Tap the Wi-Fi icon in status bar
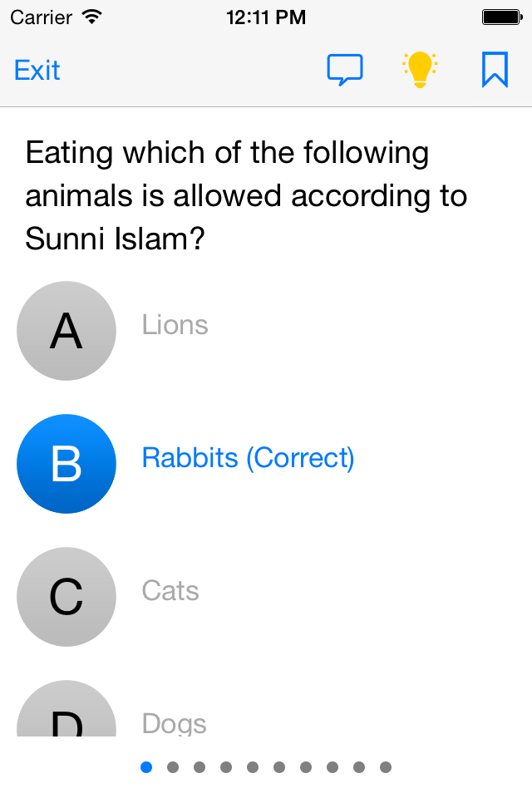 click(92, 17)
